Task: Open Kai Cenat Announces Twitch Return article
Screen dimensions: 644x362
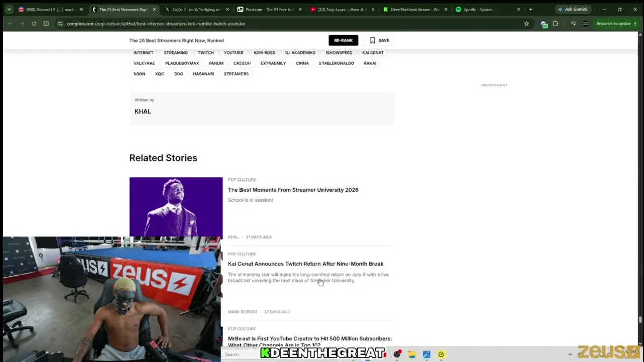Action: [306, 264]
